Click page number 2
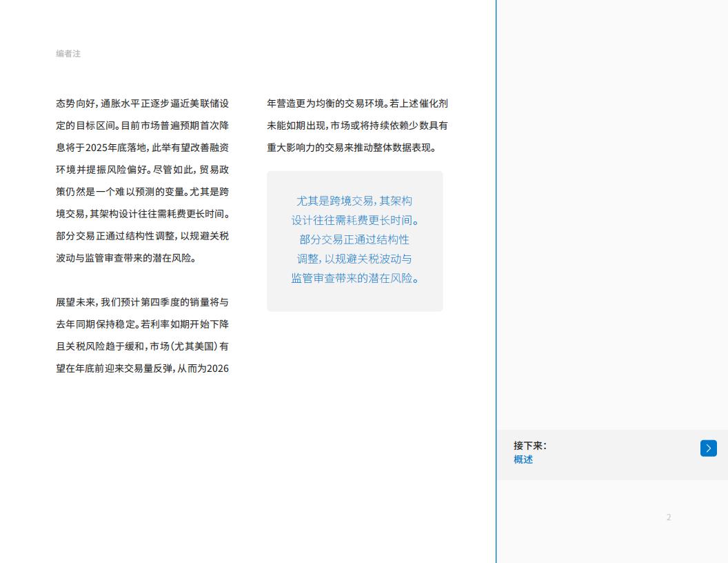The width and height of the screenshot is (728, 563). point(668,517)
